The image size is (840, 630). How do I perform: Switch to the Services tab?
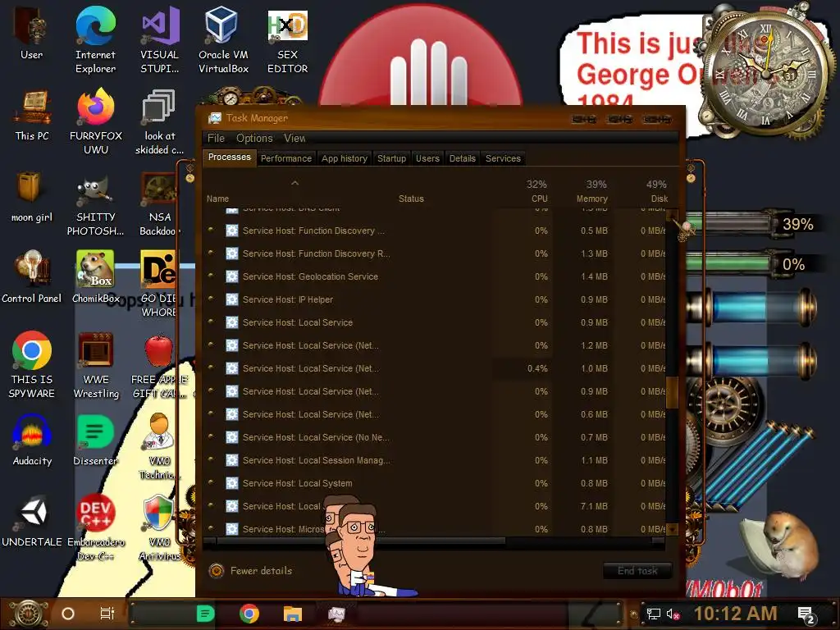tap(503, 158)
